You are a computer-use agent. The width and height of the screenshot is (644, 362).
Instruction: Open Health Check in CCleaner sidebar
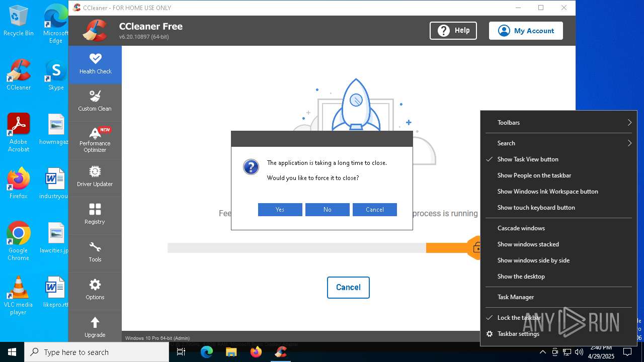95,64
